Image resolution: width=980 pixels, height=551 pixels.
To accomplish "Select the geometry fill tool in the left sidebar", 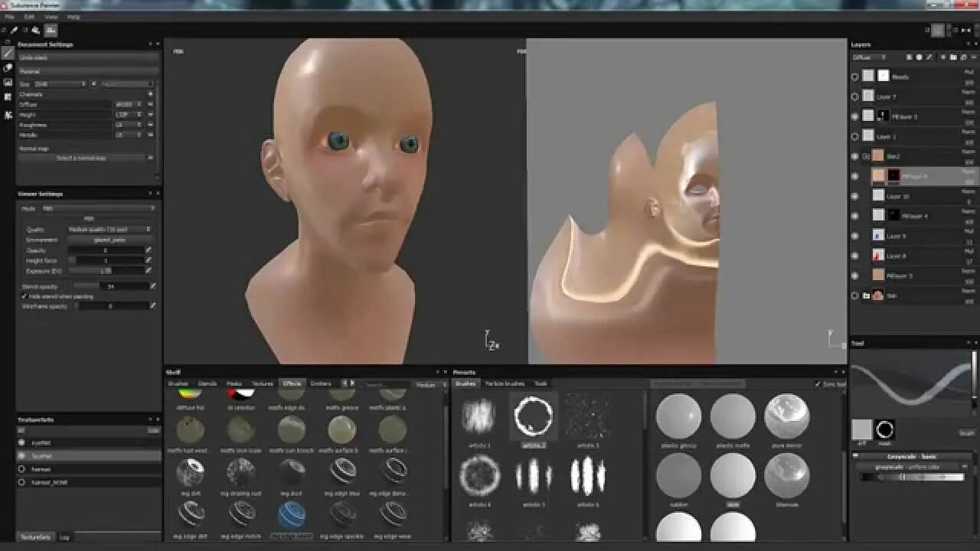I will pos(8,97).
